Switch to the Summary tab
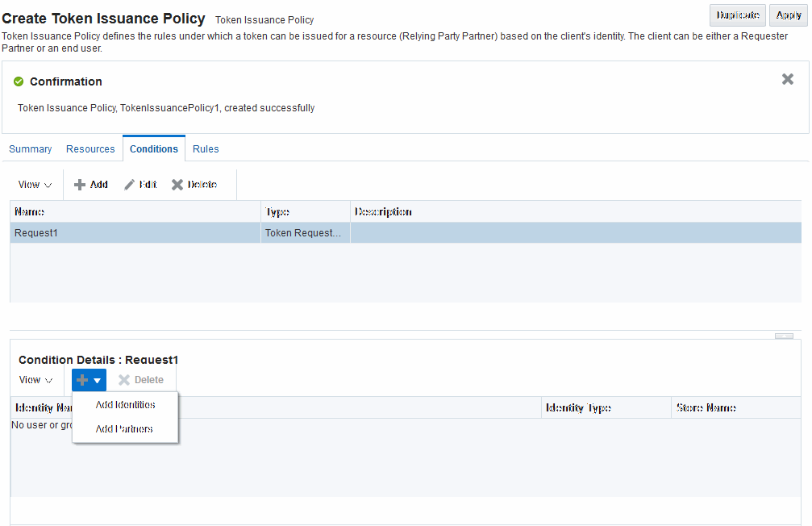812x526 pixels. 31,148
